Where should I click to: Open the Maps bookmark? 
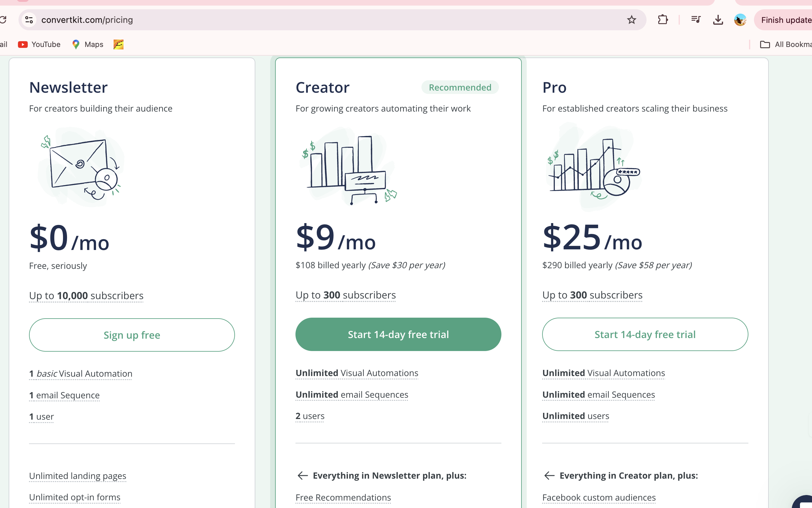(x=88, y=44)
